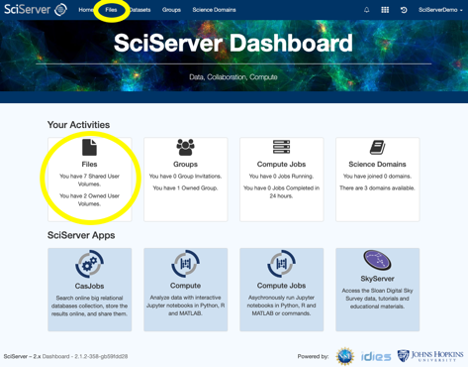Click the 'Powered by:' footer text
The width and height of the screenshot is (468, 367).
(313, 356)
